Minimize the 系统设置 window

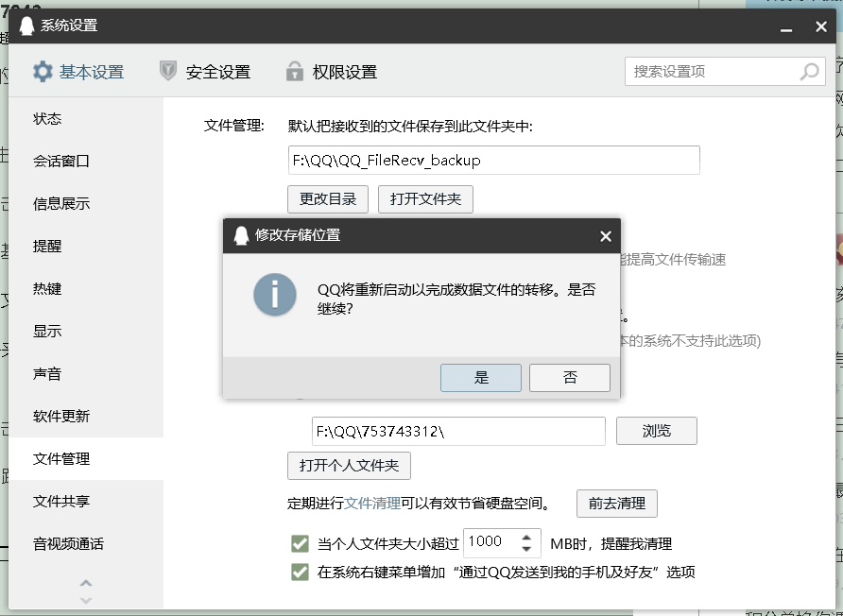coord(786,29)
